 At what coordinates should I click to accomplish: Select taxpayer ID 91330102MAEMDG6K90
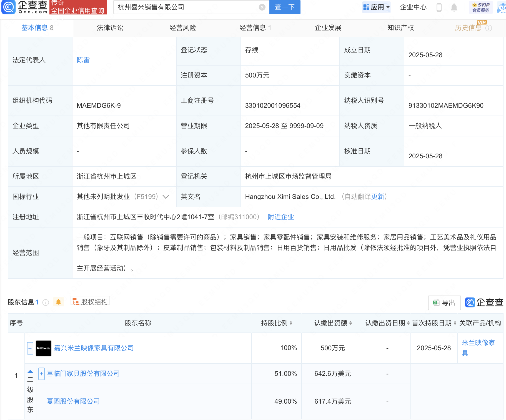coord(446,106)
